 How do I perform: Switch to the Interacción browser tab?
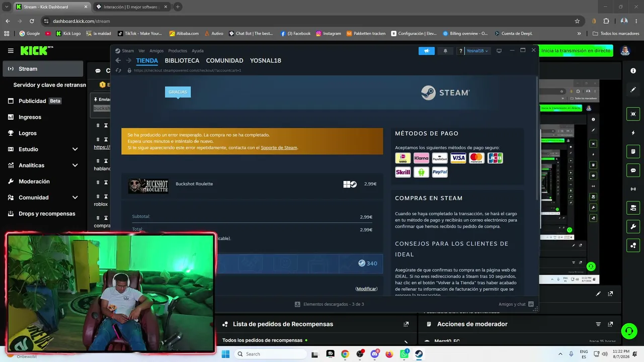click(132, 7)
